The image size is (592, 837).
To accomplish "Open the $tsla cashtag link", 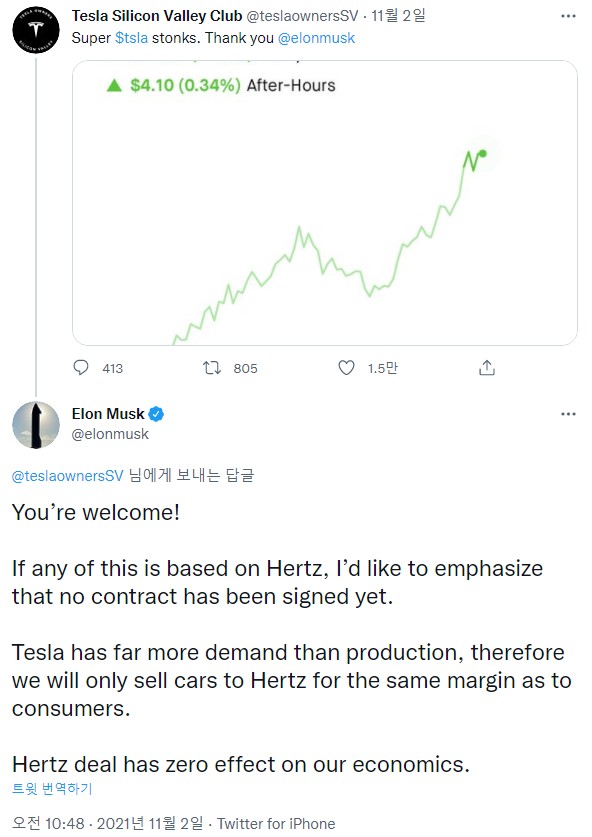I will [x=131, y=38].
